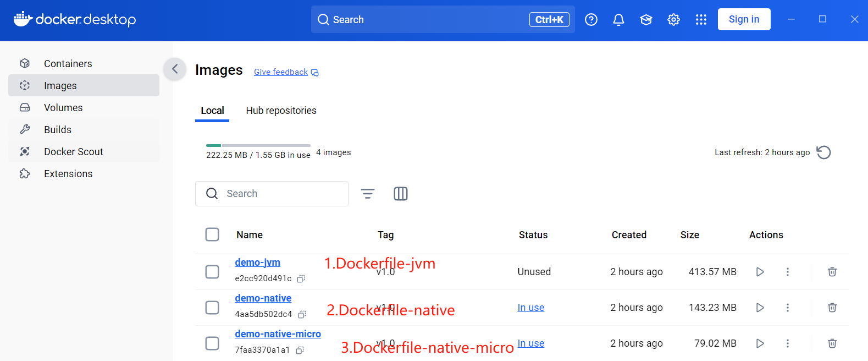Click the Containers cube icon
868x361 pixels.
point(25,63)
